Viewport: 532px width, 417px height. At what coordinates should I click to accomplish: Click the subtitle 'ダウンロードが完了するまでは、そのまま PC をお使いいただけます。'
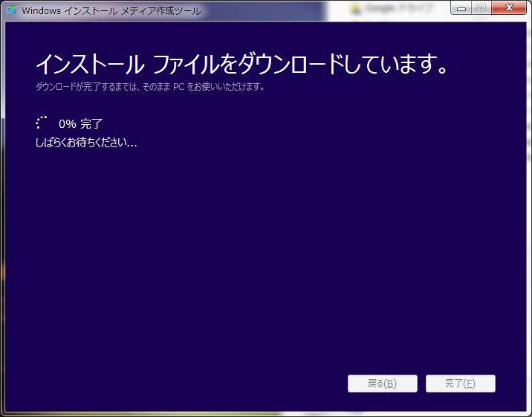pyautogui.click(x=150, y=87)
